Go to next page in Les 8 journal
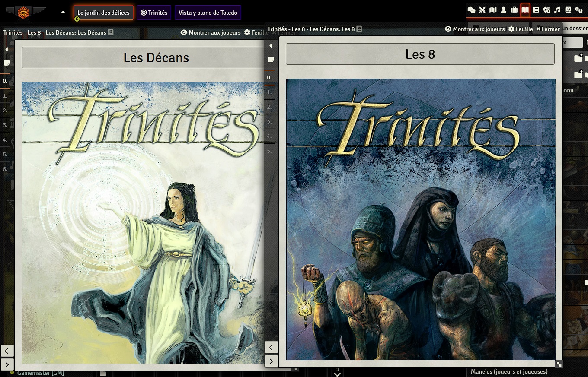 [x=271, y=361]
